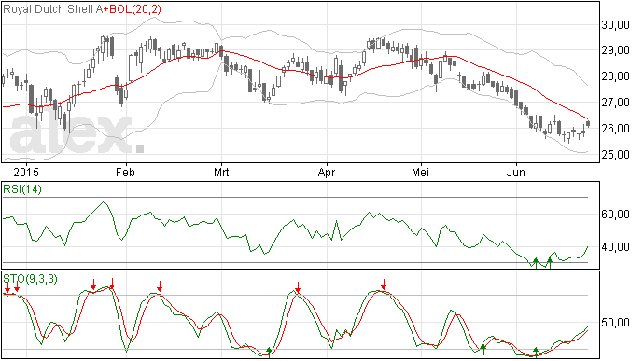Select the 27,00 price axis label
Image resolution: width=644 pixels, height=361 pixels.
615,103
